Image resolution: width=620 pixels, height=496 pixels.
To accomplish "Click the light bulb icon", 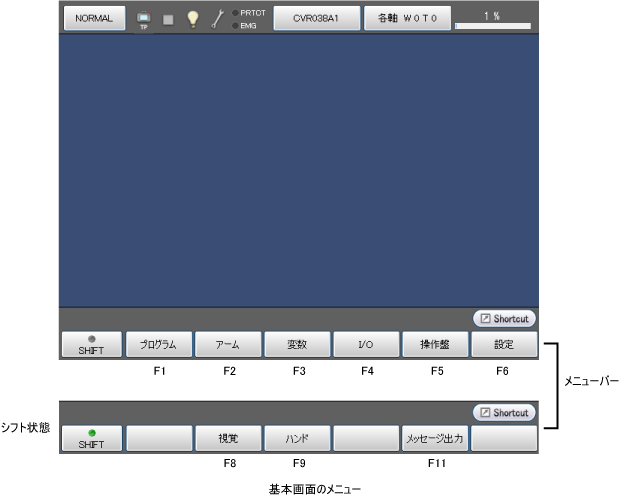I will [193, 19].
